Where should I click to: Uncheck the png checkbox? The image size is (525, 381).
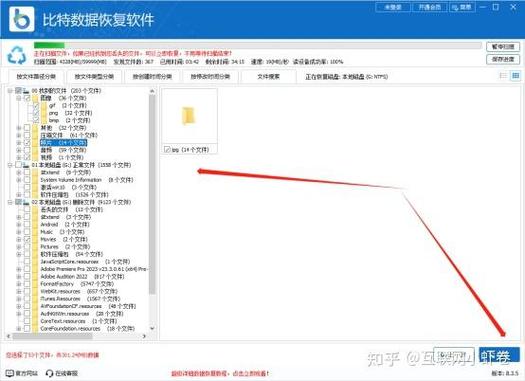pyautogui.click(x=36, y=113)
